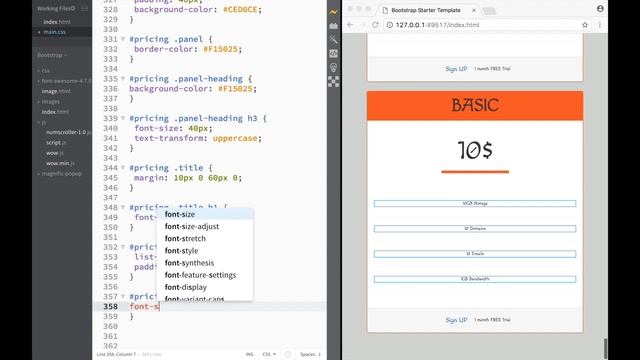Collapse the code fold at line 344
The width and height of the screenshot is (640, 360).
pos(123,168)
